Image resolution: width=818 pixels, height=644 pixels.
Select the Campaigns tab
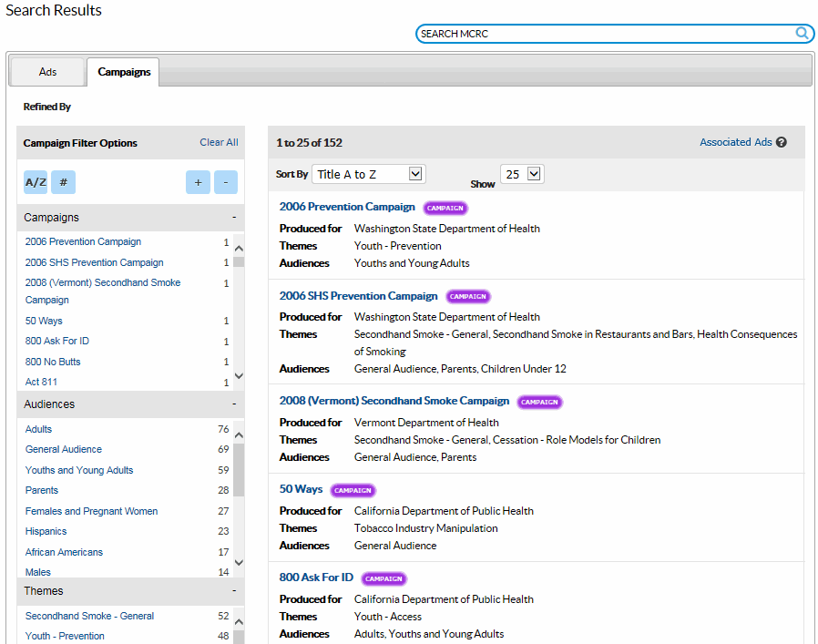pos(124,72)
